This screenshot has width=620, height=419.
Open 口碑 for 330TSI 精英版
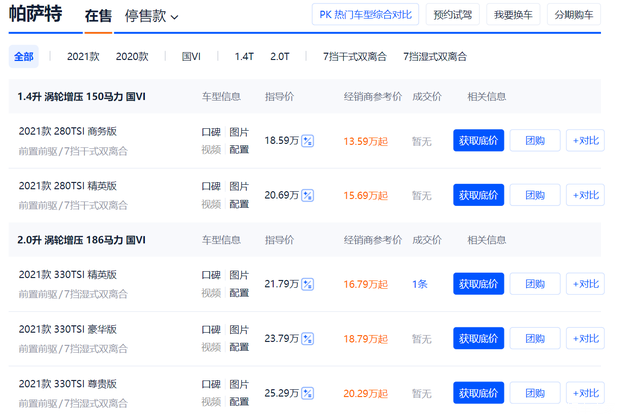tap(211, 275)
